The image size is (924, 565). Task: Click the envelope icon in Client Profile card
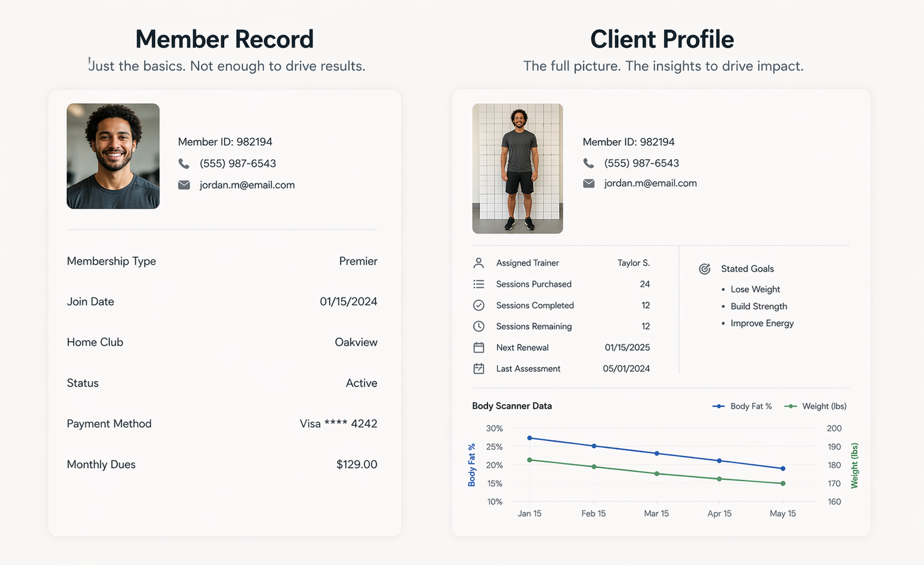point(588,183)
